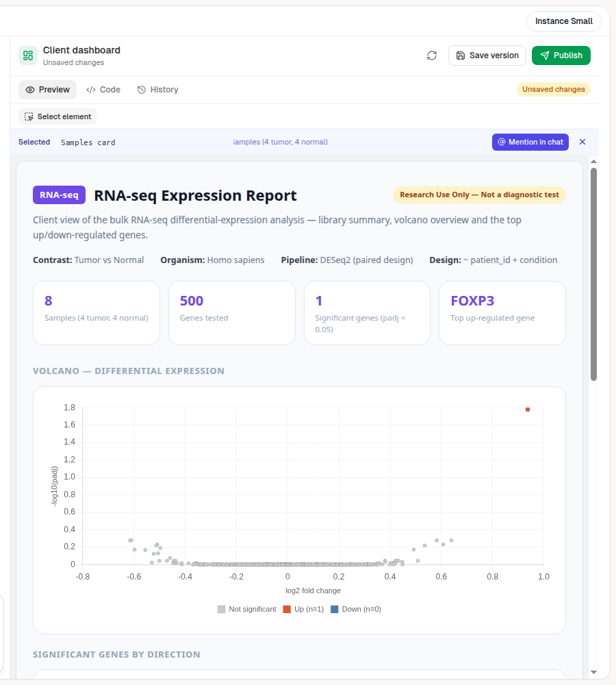Close the selected element bar

pyautogui.click(x=582, y=142)
